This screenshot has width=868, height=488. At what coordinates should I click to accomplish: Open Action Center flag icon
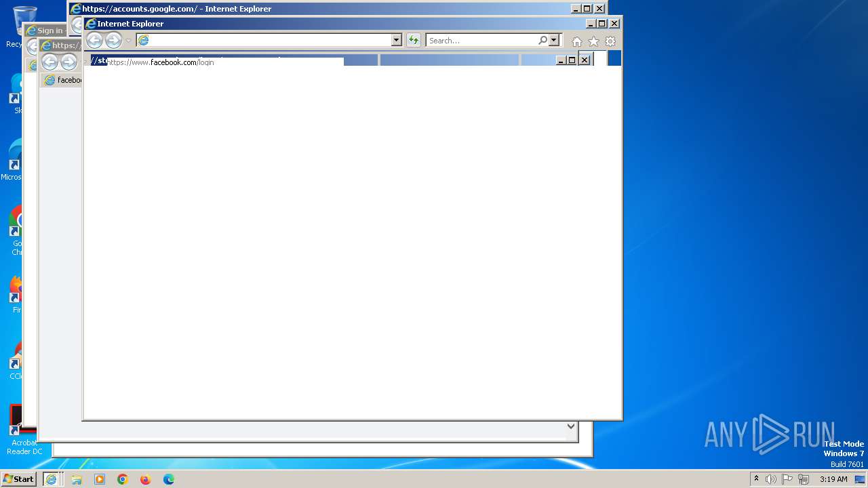pos(787,479)
